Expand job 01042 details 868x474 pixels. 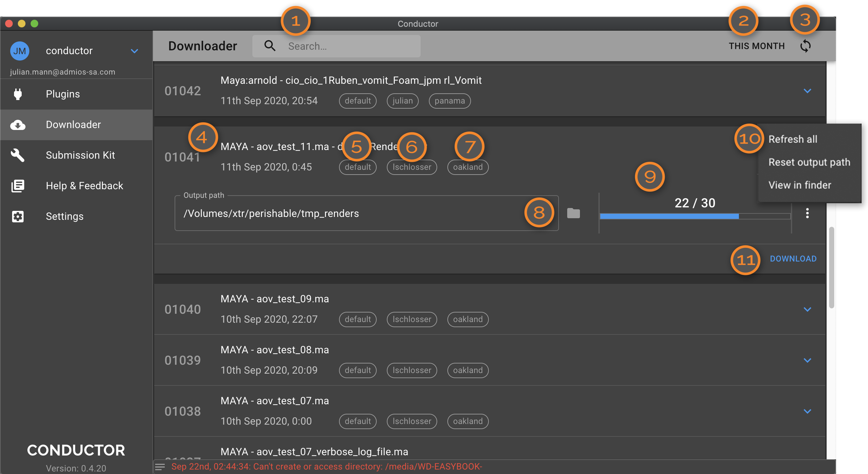[x=807, y=91]
